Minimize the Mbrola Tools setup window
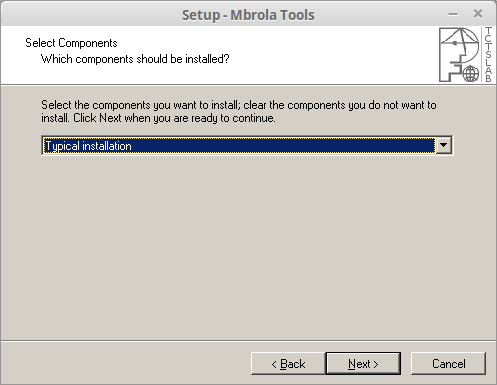497x385 pixels. pyautogui.click(x=453, y=14)
